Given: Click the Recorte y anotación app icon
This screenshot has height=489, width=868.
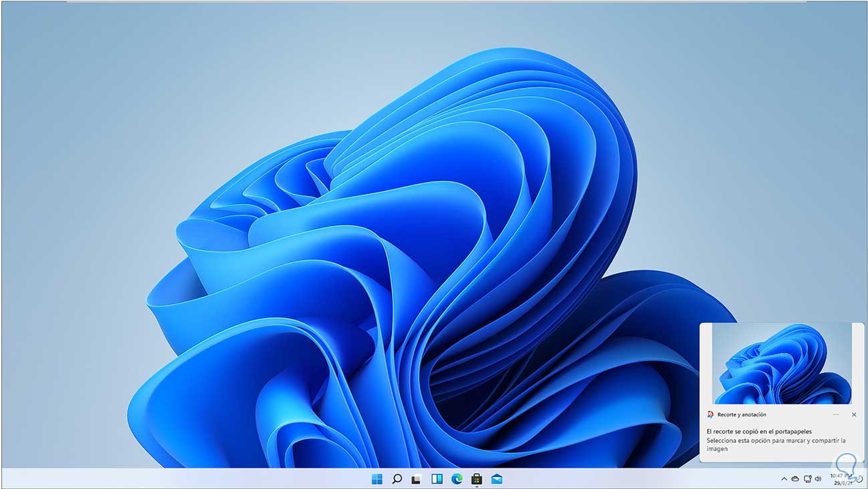Looking at the screenshot, I should 710,414.
